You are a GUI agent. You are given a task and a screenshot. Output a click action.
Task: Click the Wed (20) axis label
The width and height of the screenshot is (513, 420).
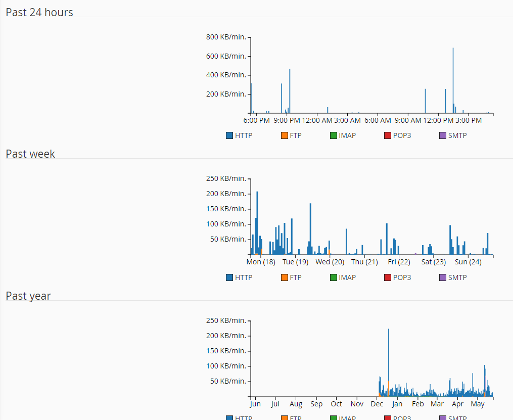tap(330, 262)
